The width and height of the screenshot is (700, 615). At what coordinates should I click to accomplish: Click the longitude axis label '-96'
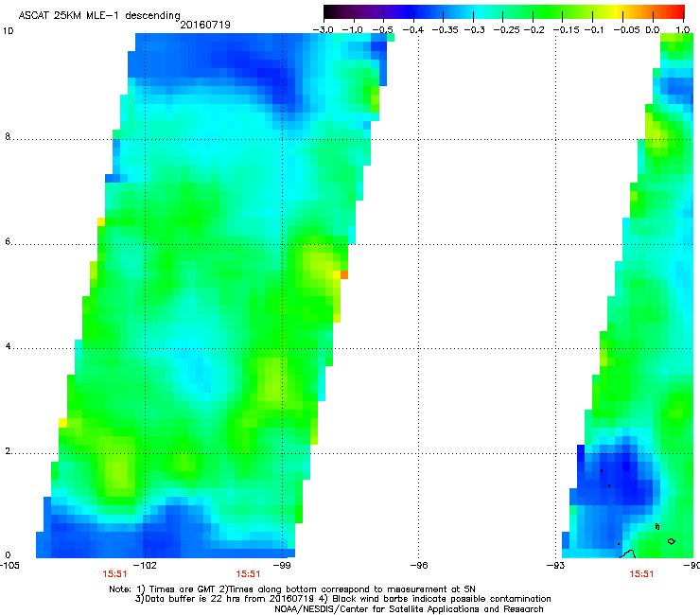419,566
